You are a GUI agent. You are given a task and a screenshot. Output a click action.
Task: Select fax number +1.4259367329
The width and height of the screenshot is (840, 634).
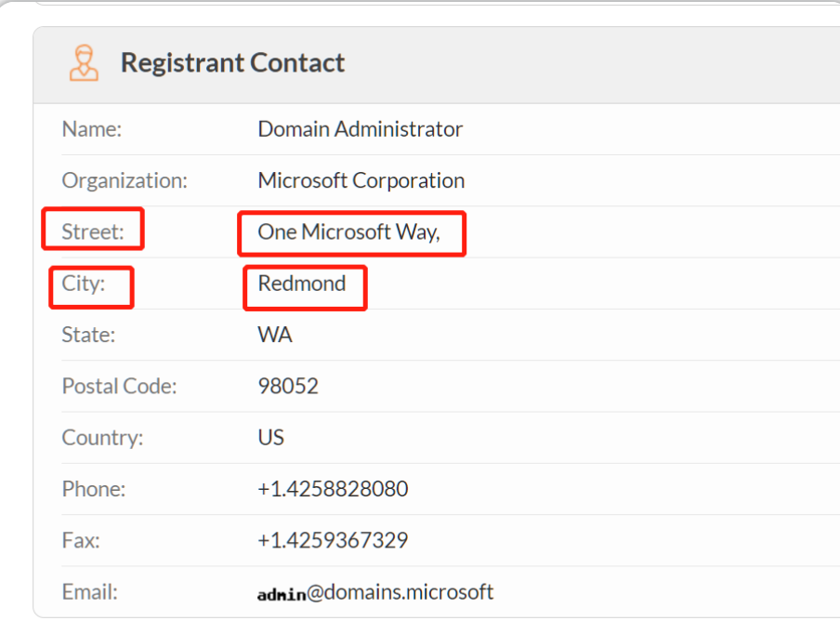(333, 541)
